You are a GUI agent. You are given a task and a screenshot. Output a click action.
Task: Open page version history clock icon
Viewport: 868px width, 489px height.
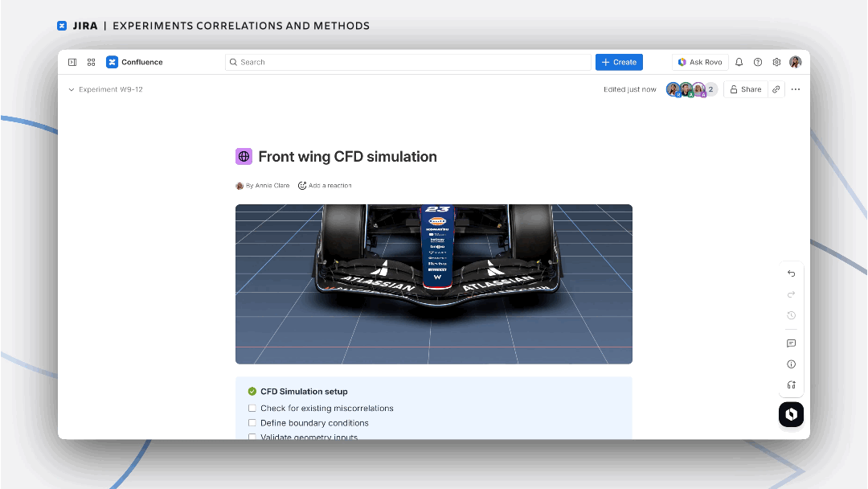[x=791, y=315]
